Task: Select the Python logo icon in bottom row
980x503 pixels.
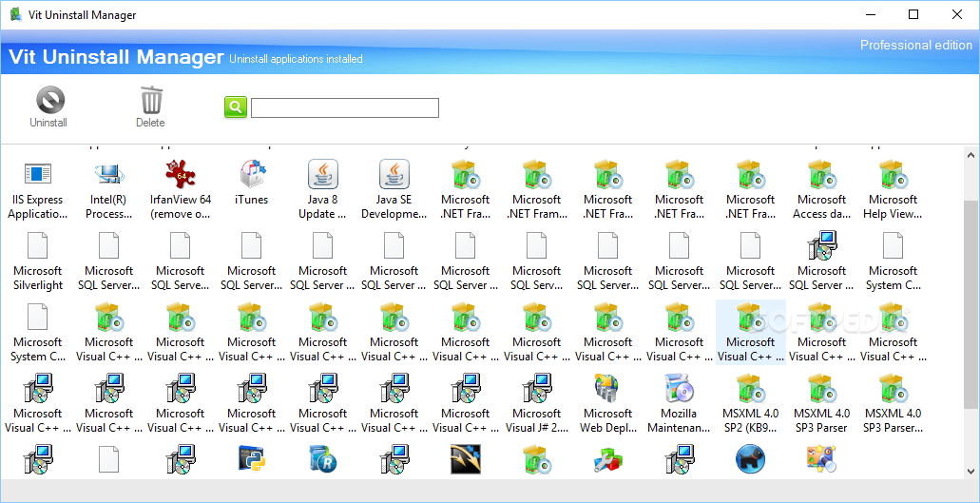Action: 251,459
